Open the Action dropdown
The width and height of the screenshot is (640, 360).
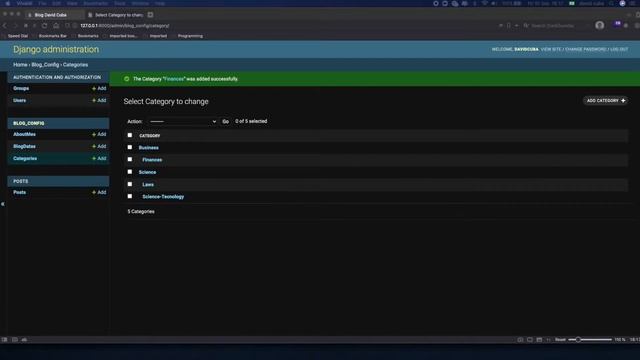[182, 122]
